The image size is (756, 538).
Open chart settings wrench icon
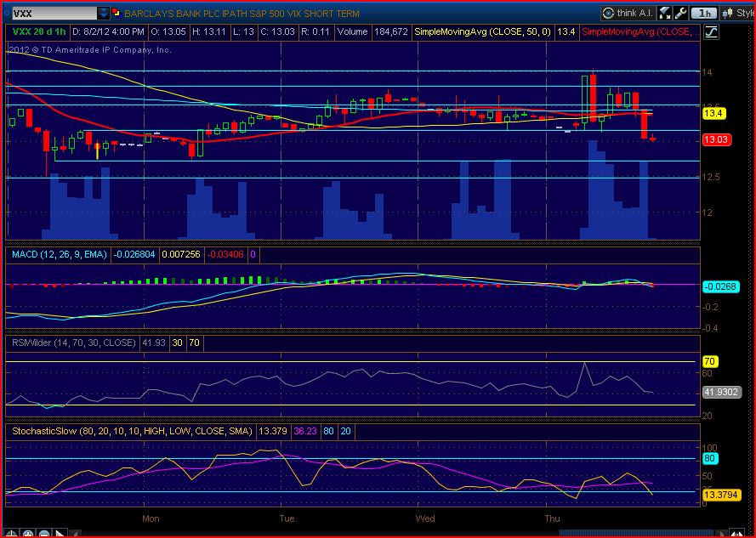click(680, 13)
